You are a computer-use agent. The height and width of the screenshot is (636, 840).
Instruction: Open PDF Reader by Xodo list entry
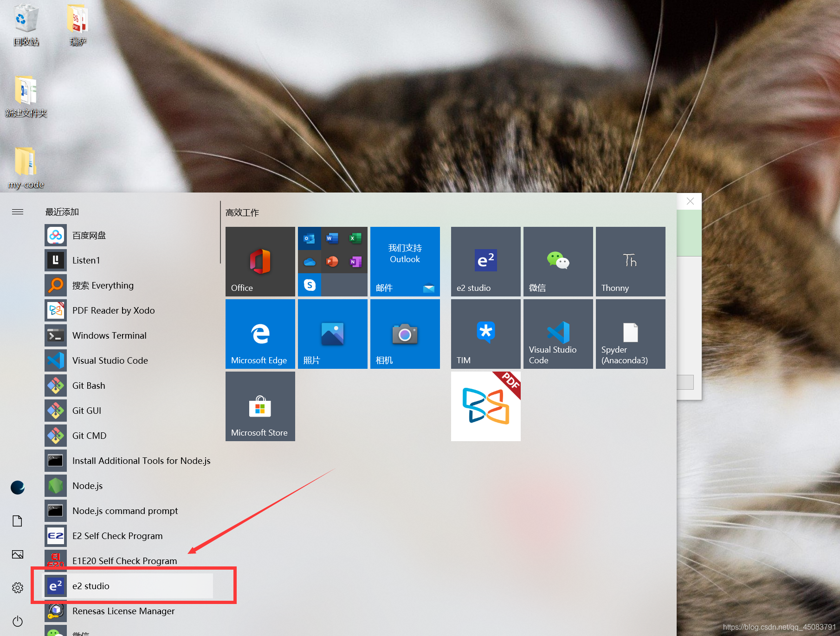coord(129,310)
